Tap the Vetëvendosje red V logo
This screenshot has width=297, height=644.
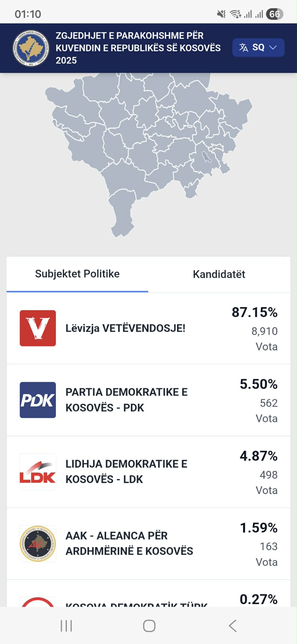tap(38, 328)
